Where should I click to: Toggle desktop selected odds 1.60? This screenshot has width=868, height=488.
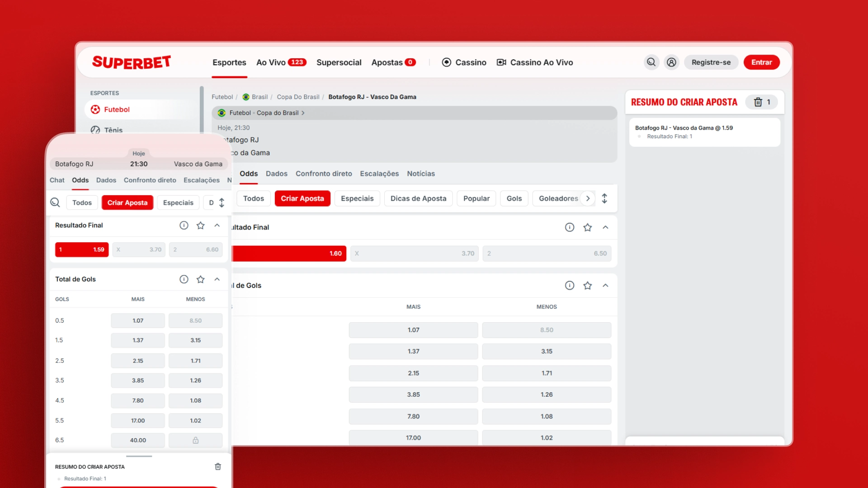289,253
